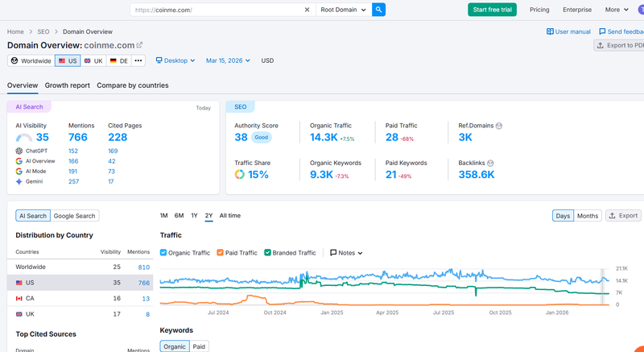644x352 pixels.
Task: Click the Backlinks 358.6K value
Action: pos(477,175)
